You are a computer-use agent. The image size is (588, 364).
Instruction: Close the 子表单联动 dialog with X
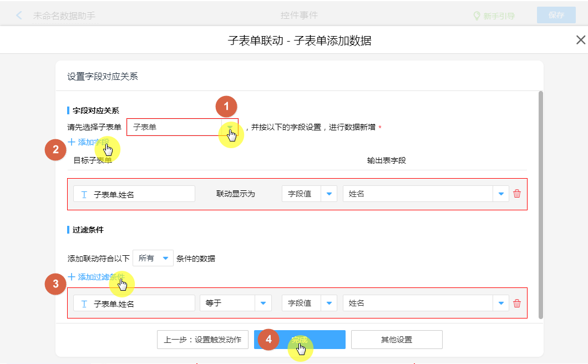tap(580, 40)
